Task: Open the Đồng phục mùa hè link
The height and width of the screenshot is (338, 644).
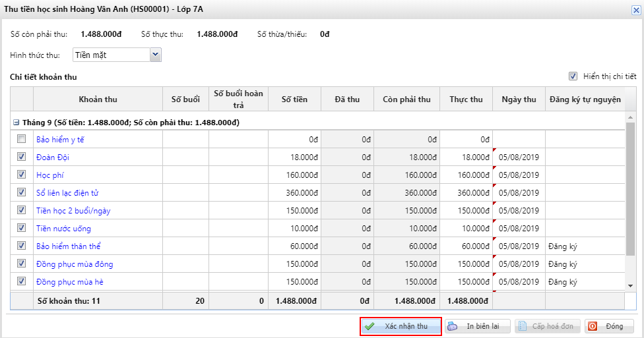Action: coord(70,282)
